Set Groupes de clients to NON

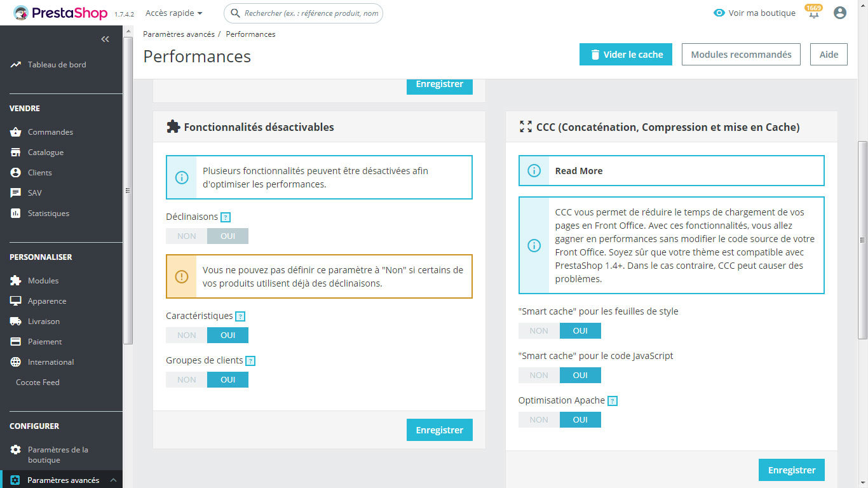click(187, 379)
